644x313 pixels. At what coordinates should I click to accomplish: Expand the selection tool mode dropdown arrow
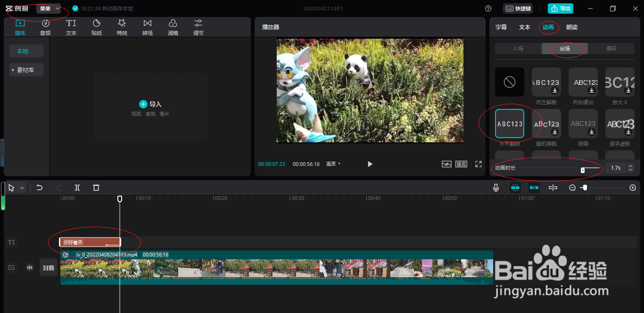(22, 188)
